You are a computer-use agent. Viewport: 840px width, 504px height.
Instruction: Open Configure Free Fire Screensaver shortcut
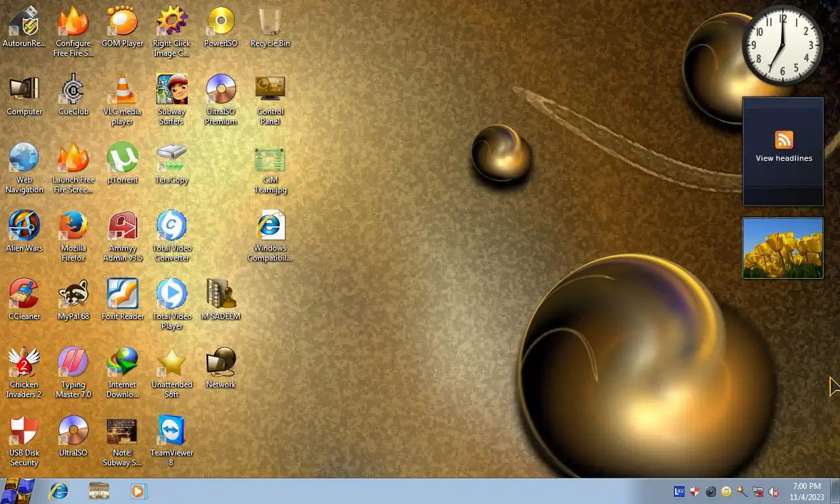click(x=73, y=31)
